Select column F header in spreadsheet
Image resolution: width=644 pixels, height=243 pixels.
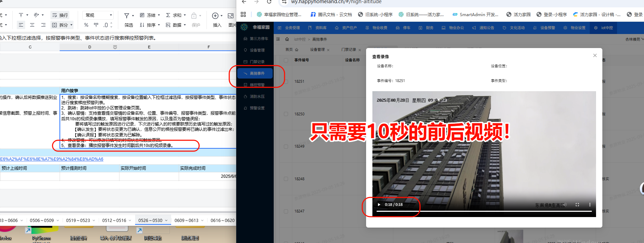click(209, 47)
